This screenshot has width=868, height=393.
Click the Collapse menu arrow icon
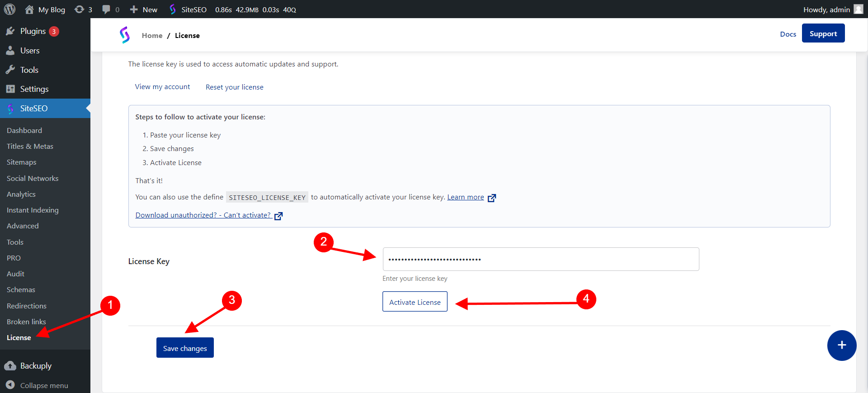pos(10,385)
